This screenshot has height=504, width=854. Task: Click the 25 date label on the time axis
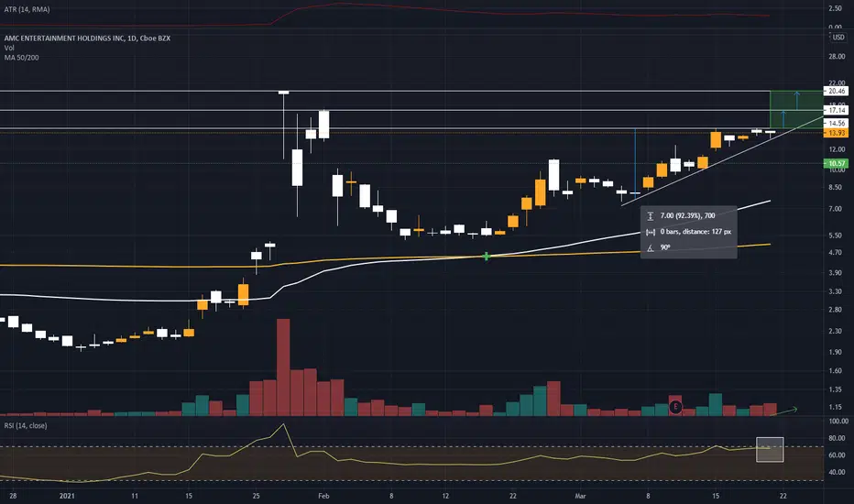(x=256, y=496)
